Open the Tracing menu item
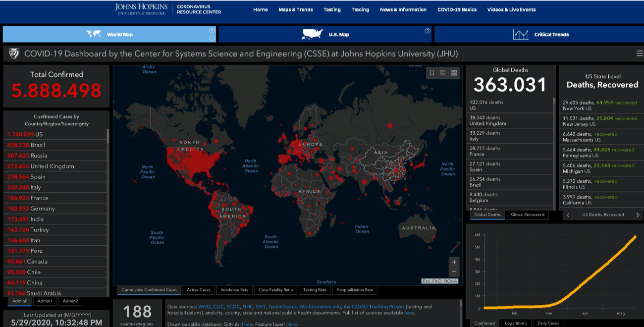Image resolution: width=644 pixels, height=327 pixels. click(x=360, y=9)
